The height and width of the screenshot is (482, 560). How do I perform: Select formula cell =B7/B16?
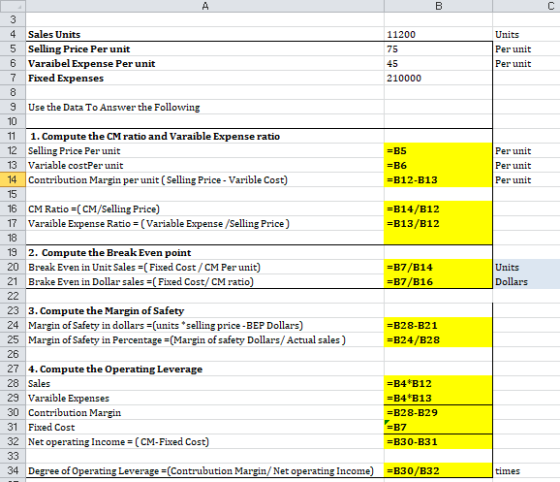click(x=439, y=282)
